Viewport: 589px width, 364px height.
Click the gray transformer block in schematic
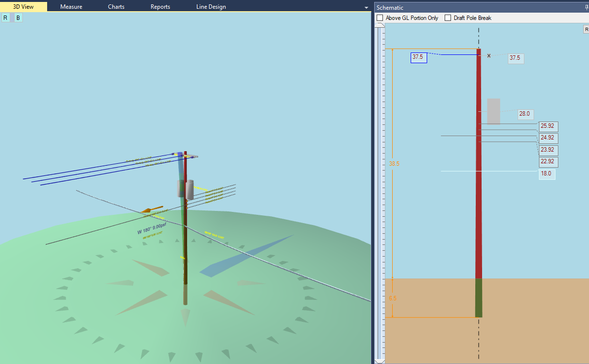click(x=493, y=111)
